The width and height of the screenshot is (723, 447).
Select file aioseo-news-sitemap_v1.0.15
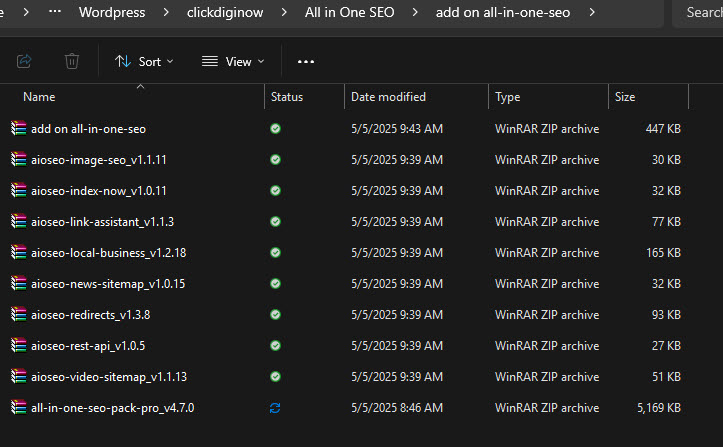[x=108, y=284]
